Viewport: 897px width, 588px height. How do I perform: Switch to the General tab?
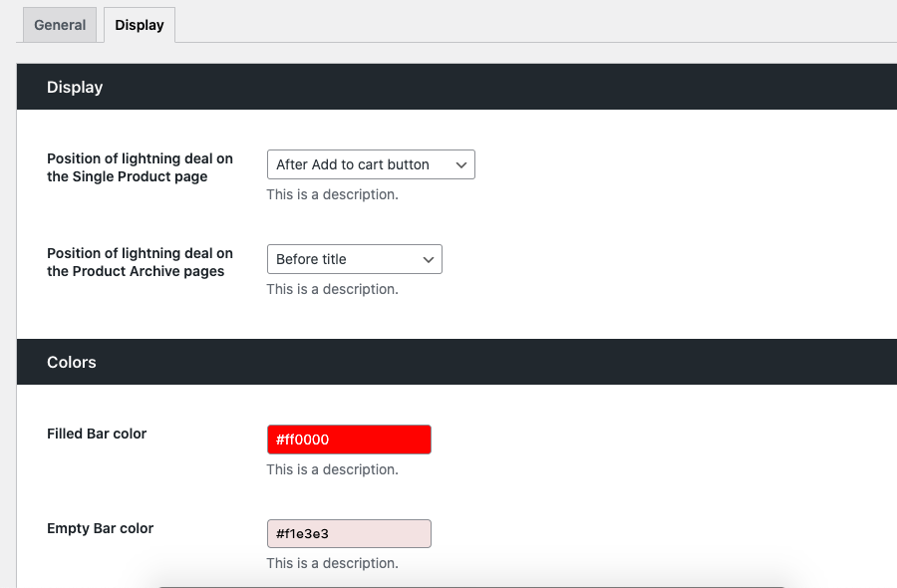click(x=60, y=25)
